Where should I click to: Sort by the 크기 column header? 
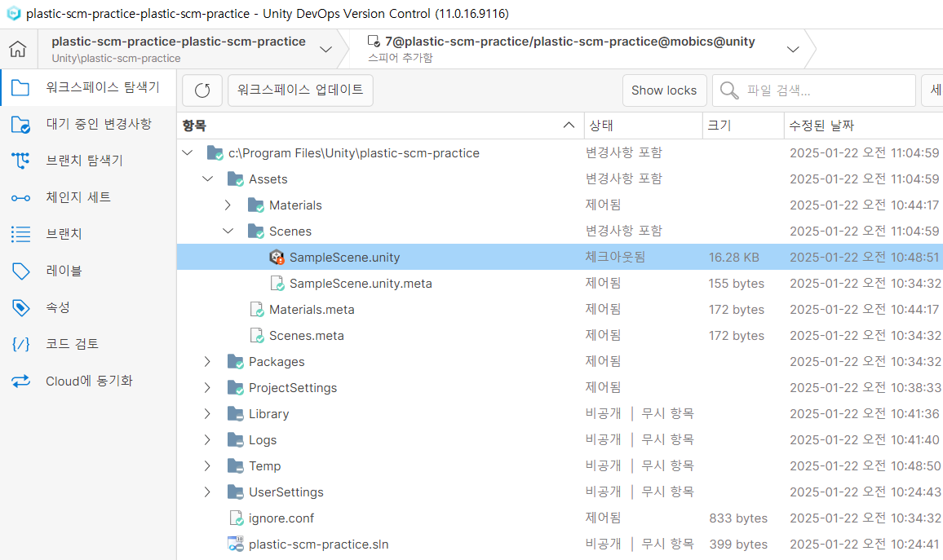click(x=743, y=126)
